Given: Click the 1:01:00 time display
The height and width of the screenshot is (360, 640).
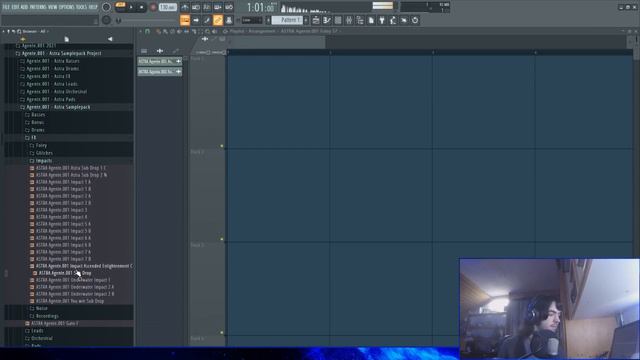Looking at the screenshot, I should click(261, 7).
